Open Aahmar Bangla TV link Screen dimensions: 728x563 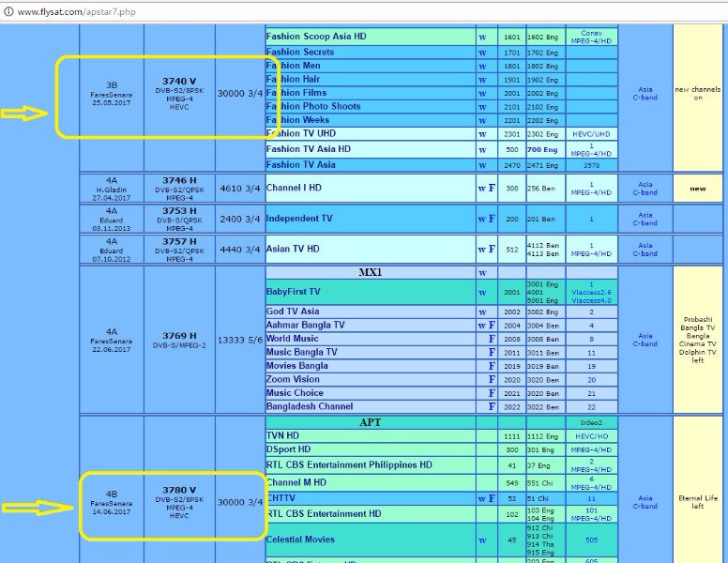[306, 325]
